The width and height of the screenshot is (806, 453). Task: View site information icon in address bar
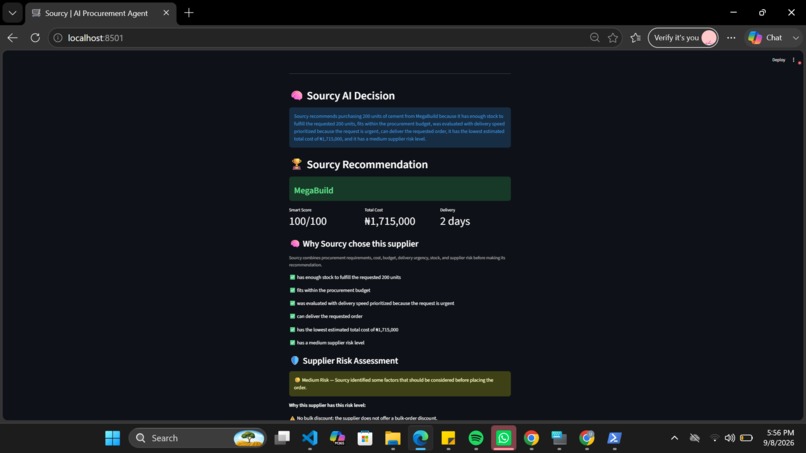coord(58,38)
